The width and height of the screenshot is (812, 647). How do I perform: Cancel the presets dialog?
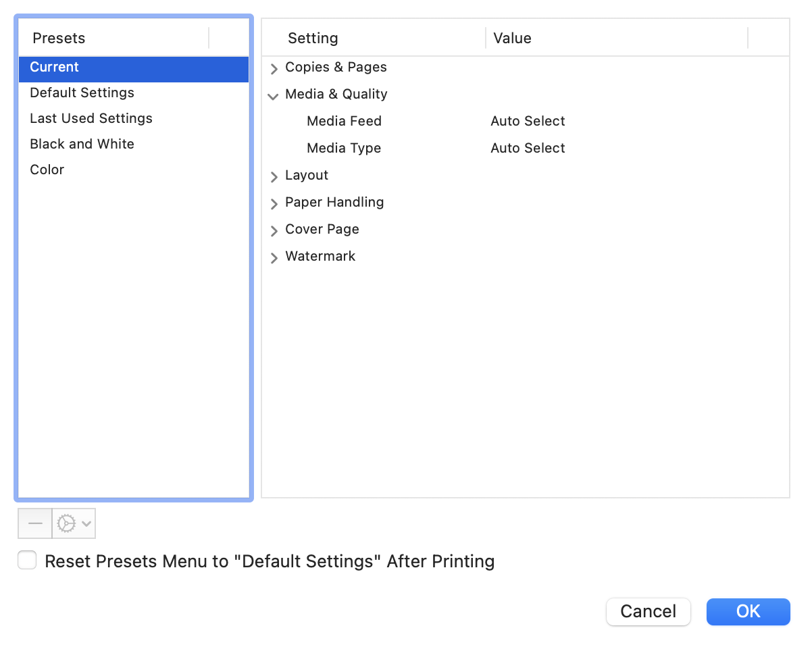[x=648, y=611]
